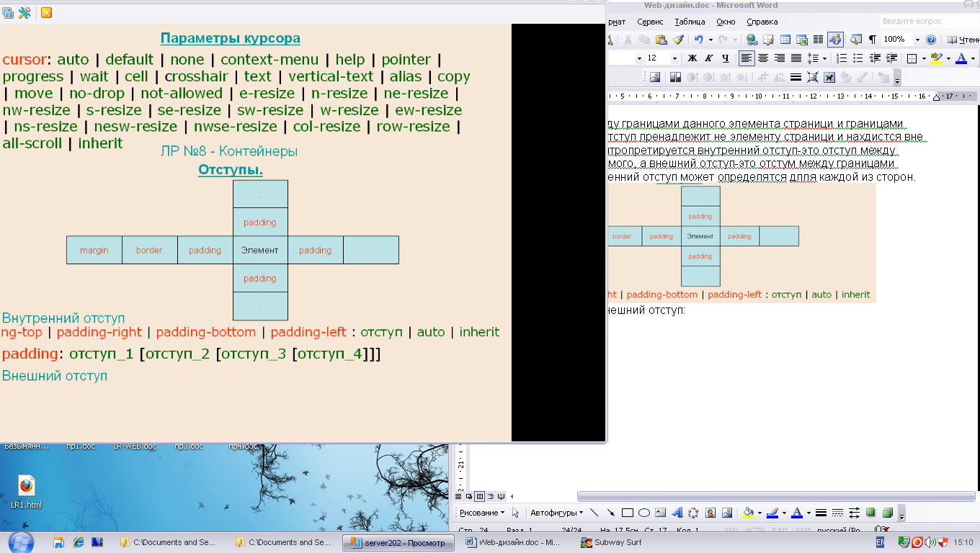Decrease the paragraph indent

(874, 58)
